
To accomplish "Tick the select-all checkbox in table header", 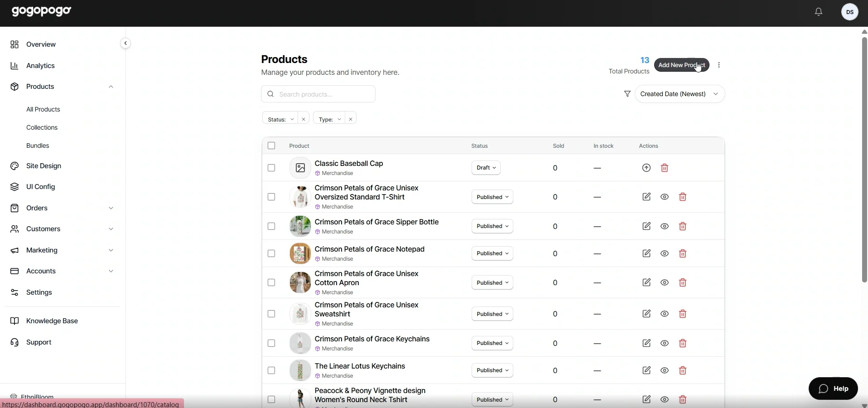I will (271, 146).
